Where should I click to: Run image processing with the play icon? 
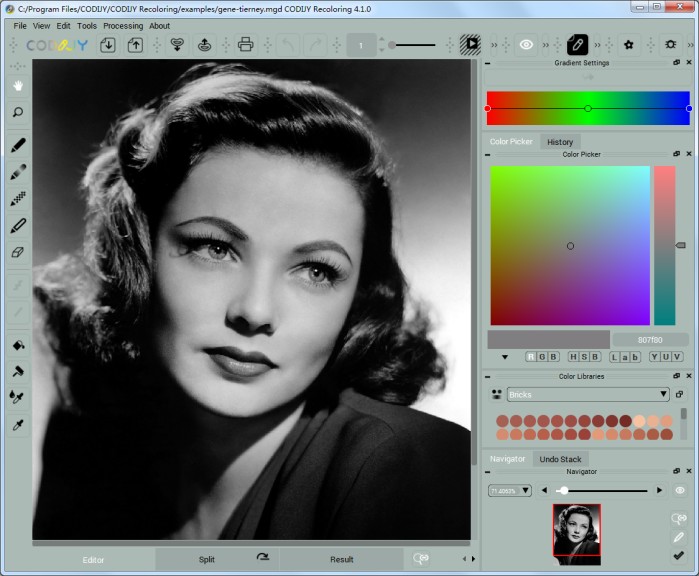470,45
